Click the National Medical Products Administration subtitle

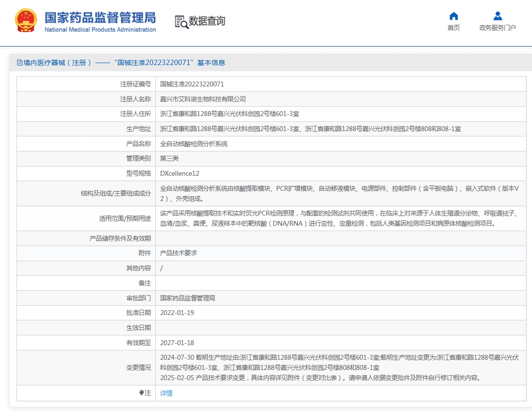tap(100, 30)
